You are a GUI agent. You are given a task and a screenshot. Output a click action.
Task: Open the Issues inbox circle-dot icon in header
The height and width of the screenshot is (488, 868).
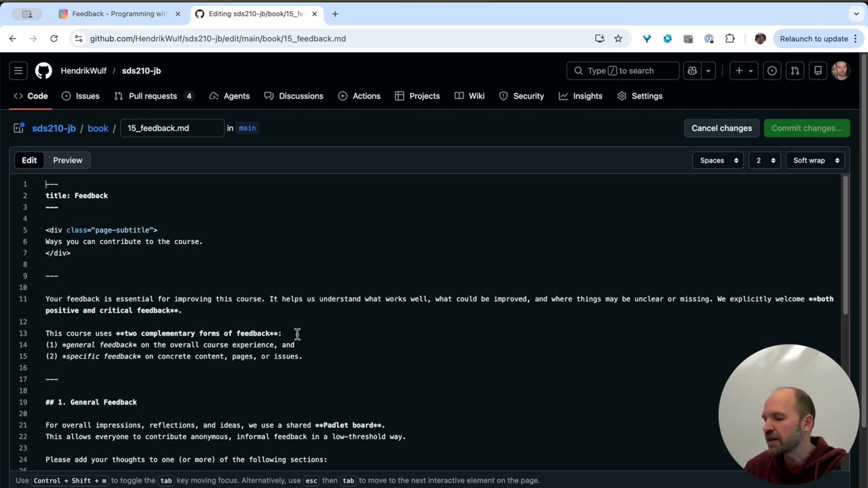coord(772,70)
